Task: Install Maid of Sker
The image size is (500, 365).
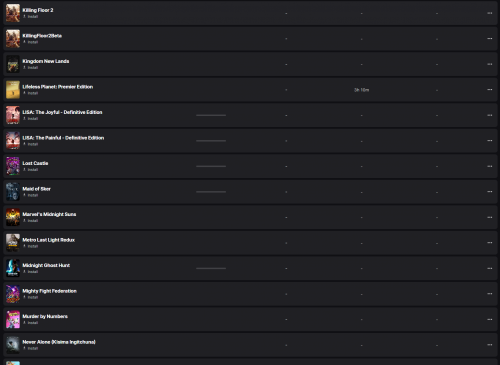Action: (30, 195)
